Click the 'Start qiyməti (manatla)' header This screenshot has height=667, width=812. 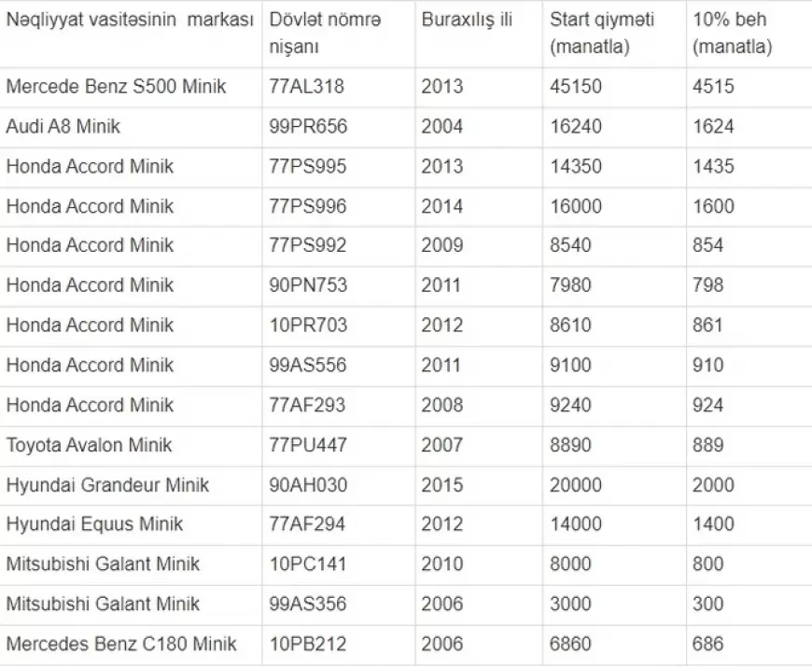(602, 34)
